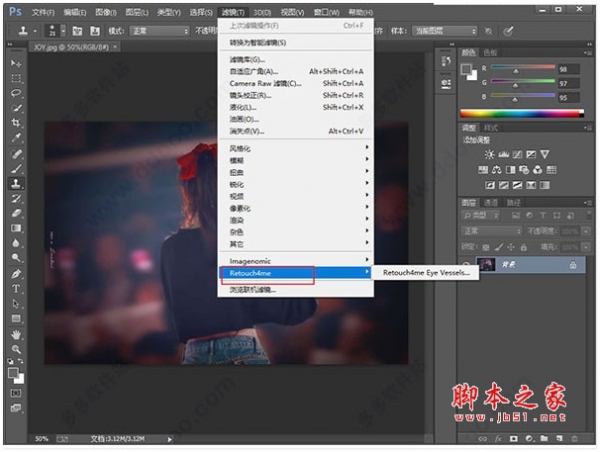Click the 50% zoom field in status bar
Screen dimensions: 600x452
[x=41, y=439]
